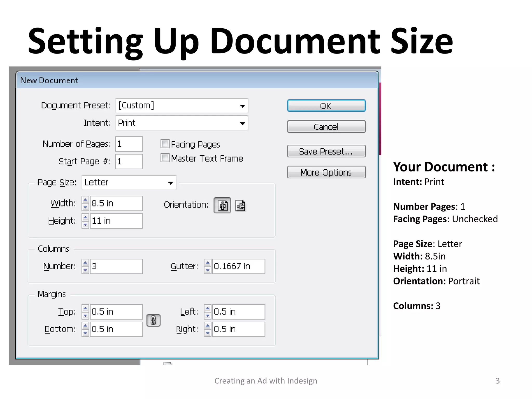
Task: Click the Right margin field
Action: 238,329
